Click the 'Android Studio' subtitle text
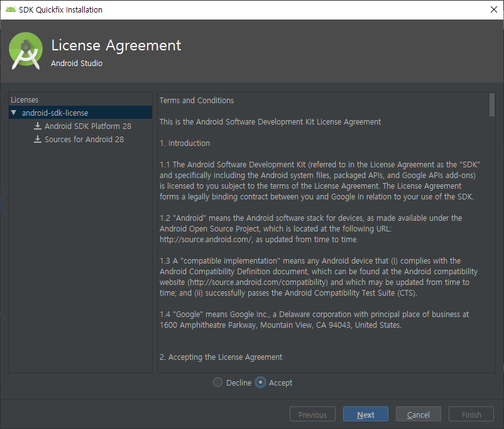 point(77,63)
